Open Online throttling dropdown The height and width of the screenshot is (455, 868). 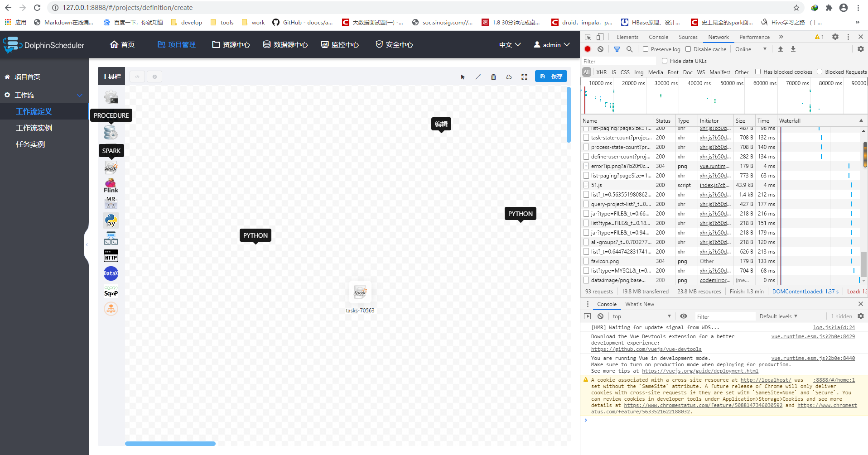tap(751, 49)
